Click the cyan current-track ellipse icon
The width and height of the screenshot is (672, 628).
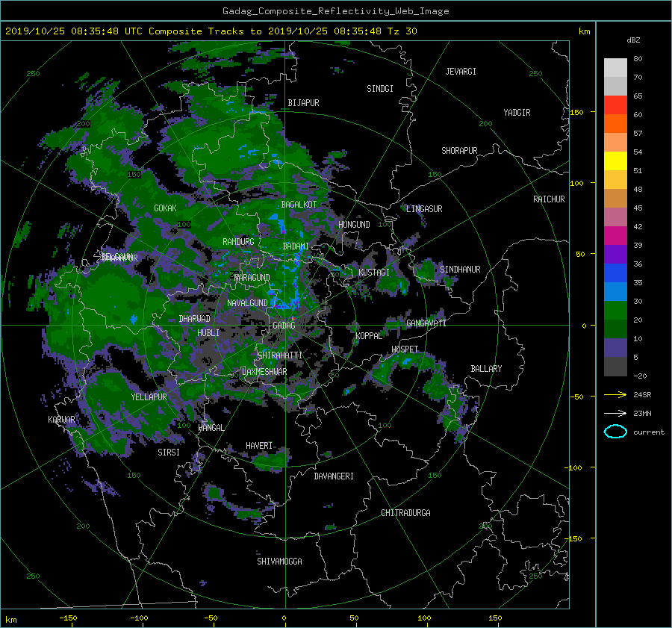[615, 432]
